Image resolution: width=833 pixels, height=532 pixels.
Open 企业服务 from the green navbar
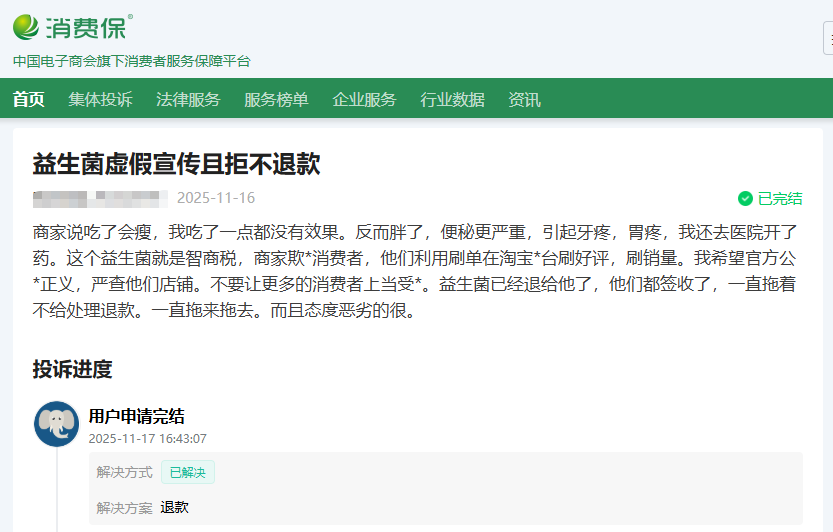coord(364,99)
